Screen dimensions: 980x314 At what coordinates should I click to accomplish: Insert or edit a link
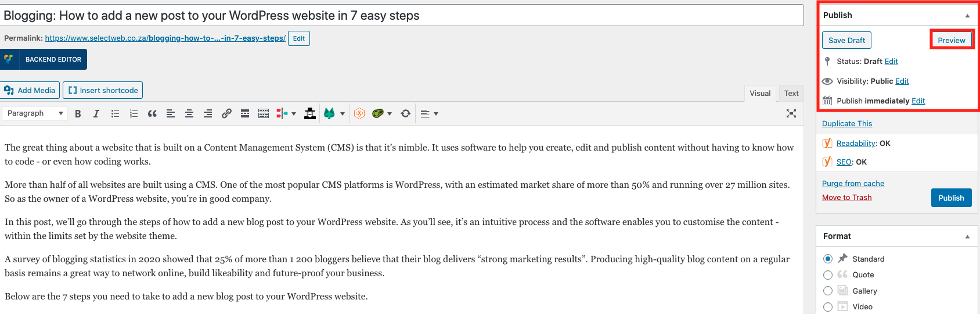(226, 113)
